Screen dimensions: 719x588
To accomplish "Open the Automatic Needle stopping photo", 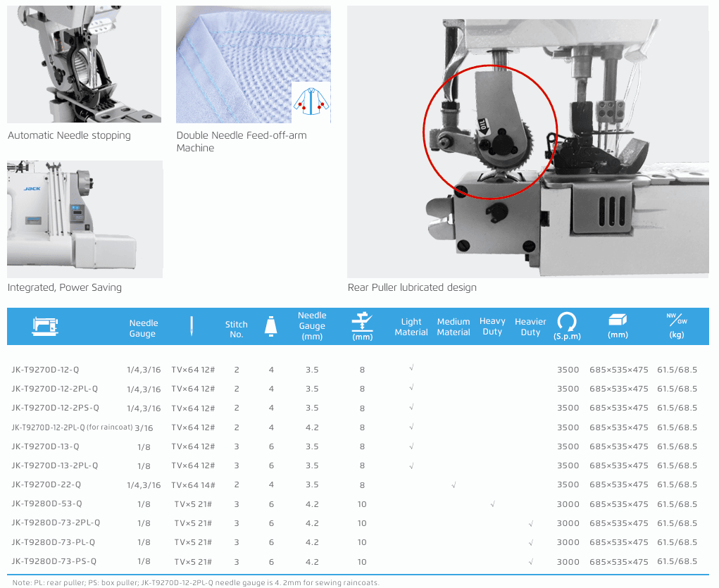I will click(x=84, y=64).
